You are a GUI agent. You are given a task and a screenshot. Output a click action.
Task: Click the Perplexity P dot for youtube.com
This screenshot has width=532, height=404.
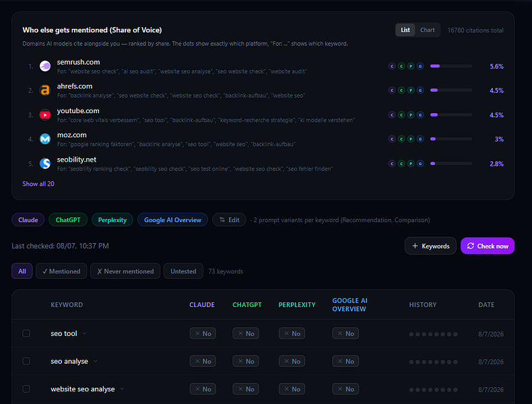411,115
